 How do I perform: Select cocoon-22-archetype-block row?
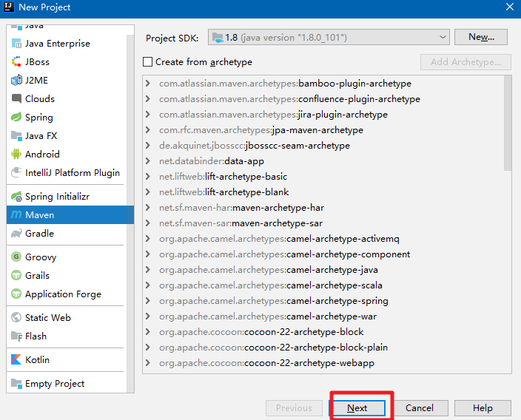[x=325, y=332]
